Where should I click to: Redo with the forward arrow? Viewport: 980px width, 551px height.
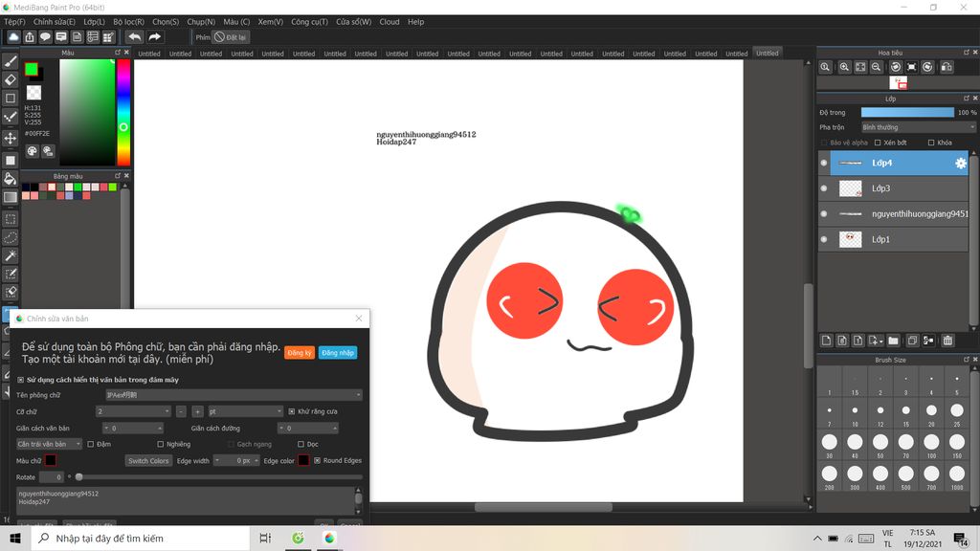click(x=154, y=37)
